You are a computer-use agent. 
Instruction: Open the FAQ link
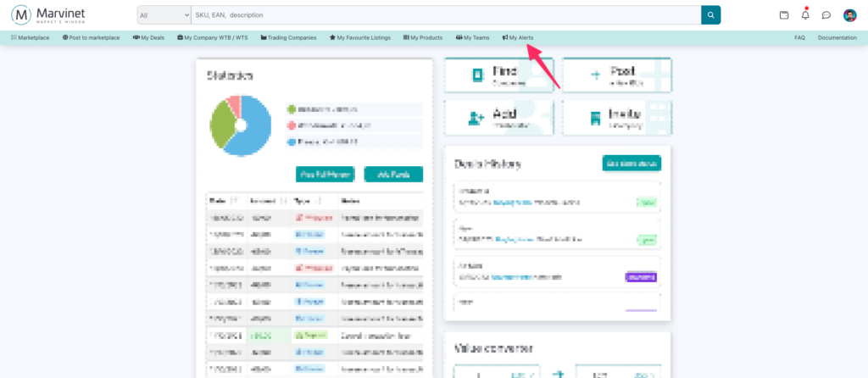point(799,38)
